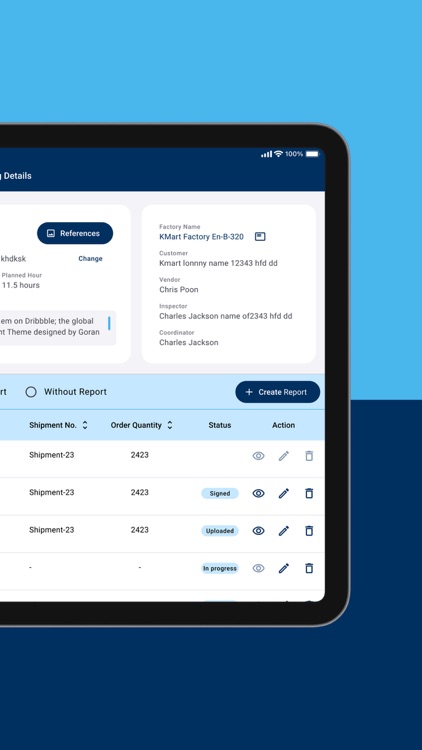
Task: View the In progress report row
Action: tap(258, 568)
